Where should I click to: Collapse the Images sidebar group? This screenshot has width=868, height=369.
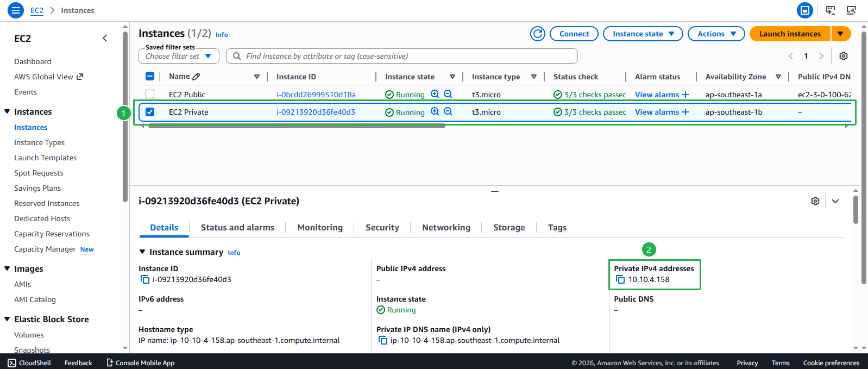pos(7,268)
